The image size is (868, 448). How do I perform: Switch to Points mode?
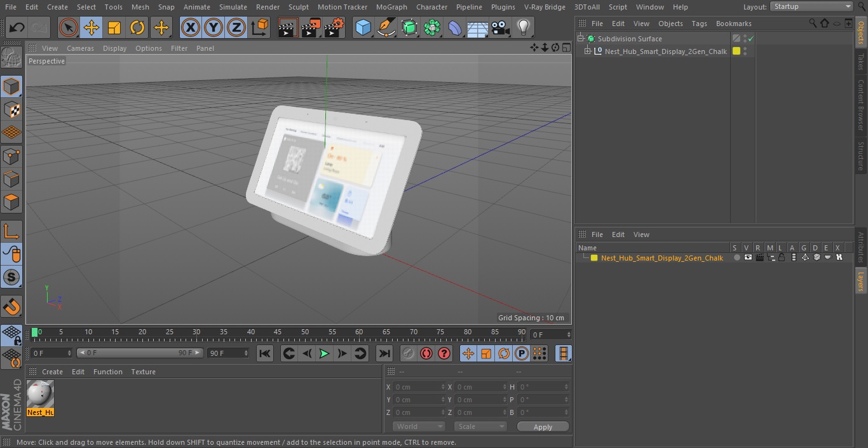point(11,156)
